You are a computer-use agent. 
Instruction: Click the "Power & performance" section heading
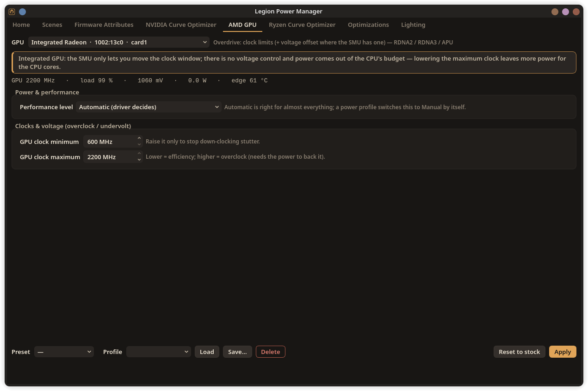pyautogui.click(x=47, y=92)
